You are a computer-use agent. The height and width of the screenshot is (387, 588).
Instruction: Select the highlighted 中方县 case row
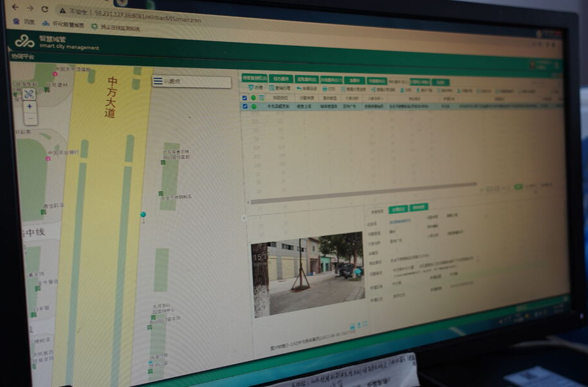tap(401, 106)
